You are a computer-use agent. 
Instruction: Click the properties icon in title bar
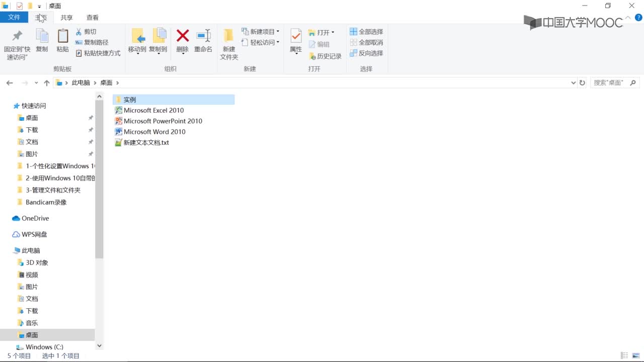(x=20, y=6)
